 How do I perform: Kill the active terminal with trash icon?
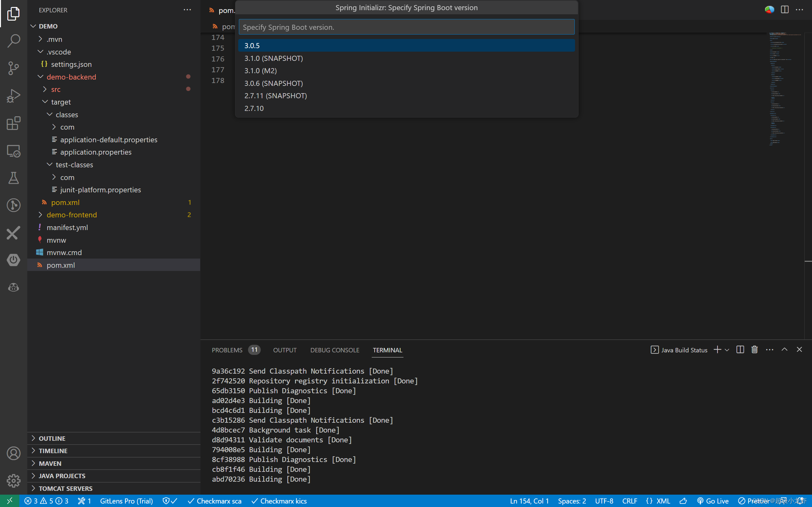(754, 350)
